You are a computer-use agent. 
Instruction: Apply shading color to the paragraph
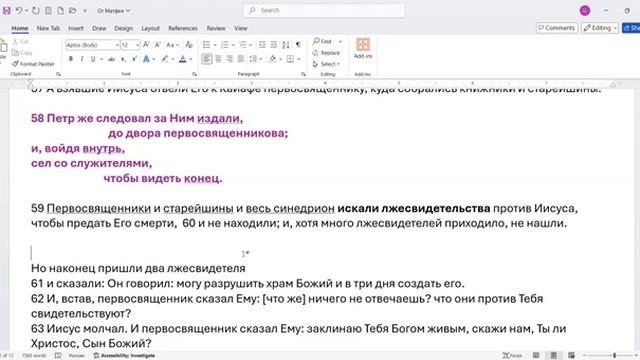tap(273, 59)
